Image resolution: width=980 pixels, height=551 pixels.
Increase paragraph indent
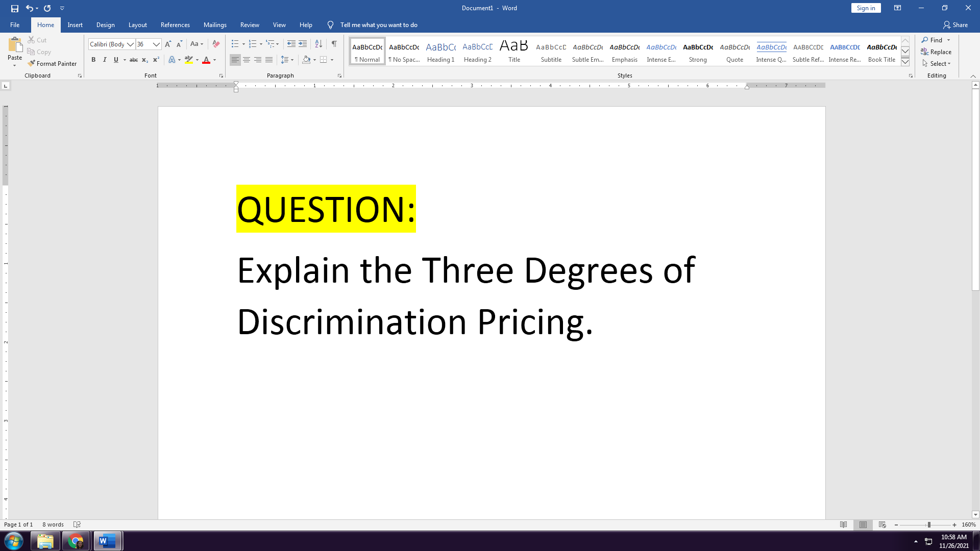point(303,44)
